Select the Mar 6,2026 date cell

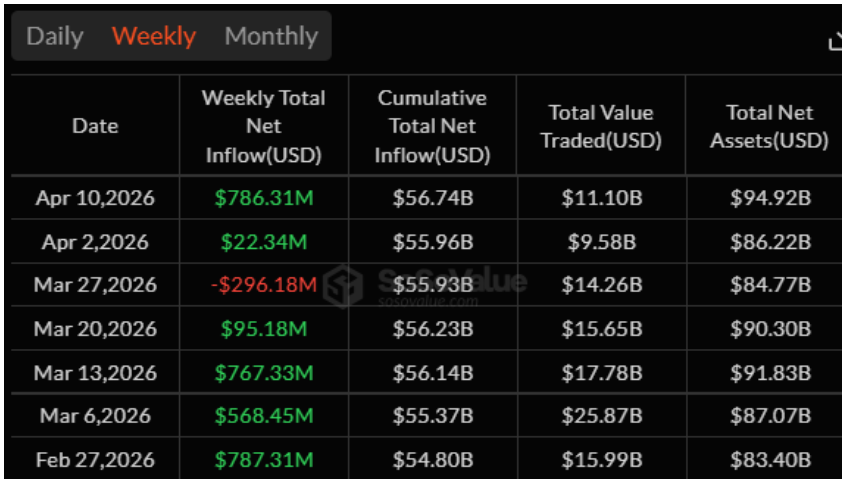point(95,416)
